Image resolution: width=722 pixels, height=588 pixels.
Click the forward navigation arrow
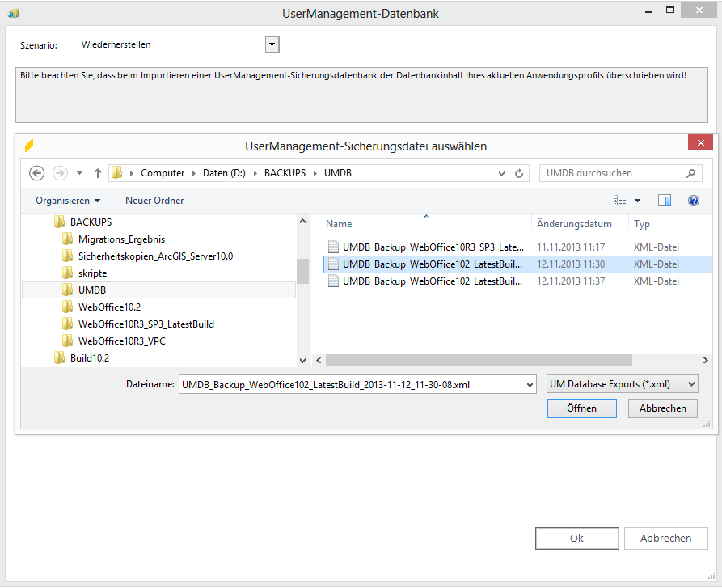click(60, 172)
